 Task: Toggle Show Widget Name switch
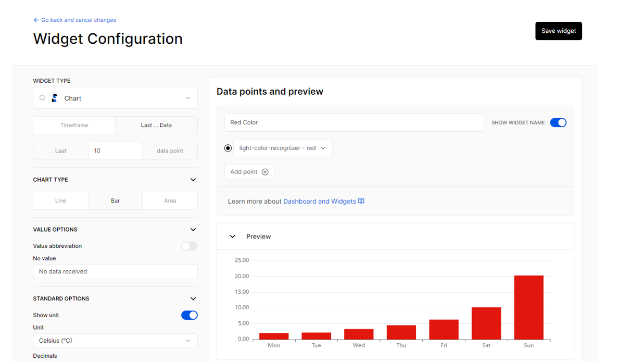click(558, 123)
